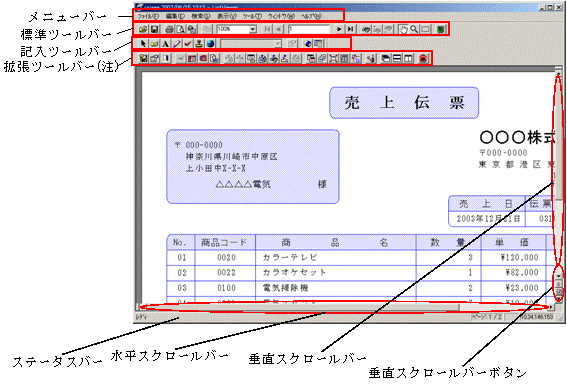The height and width of the screenshot is (389, 567).
Task: Jump to the last page
Action: pyautogui.click(x=350, y=29)
